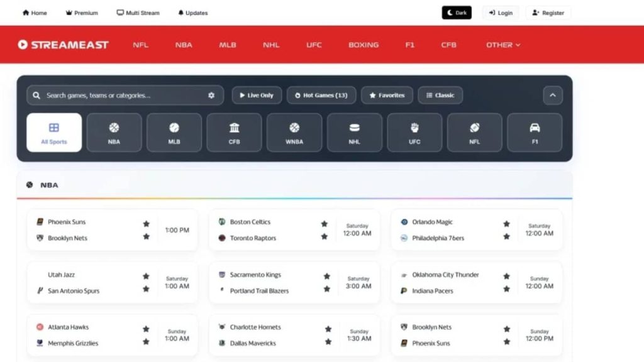Select the CFB category tile

point(234,133)
